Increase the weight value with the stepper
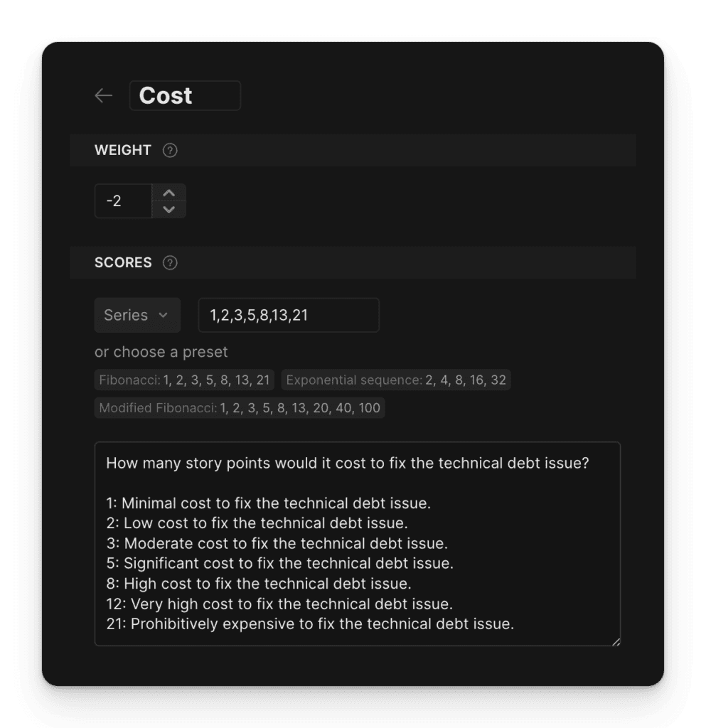 [x=168, y=193]
